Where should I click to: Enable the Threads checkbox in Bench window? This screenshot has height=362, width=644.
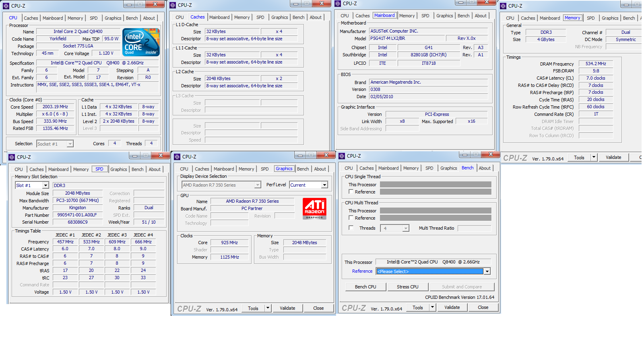[x=351, y=228]
